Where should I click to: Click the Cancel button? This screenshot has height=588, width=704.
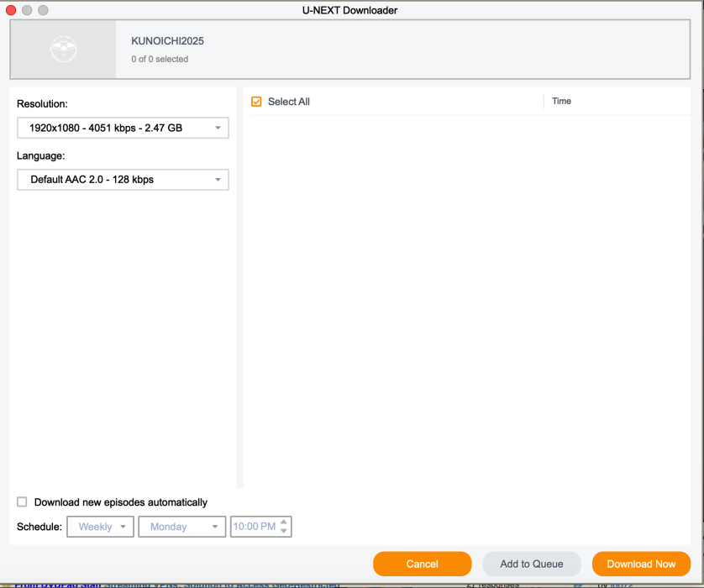(423, 564)
